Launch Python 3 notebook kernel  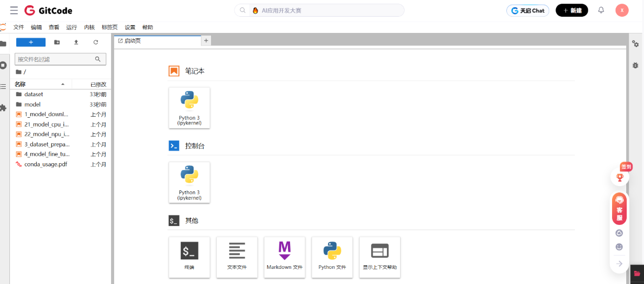pos(189,107)
